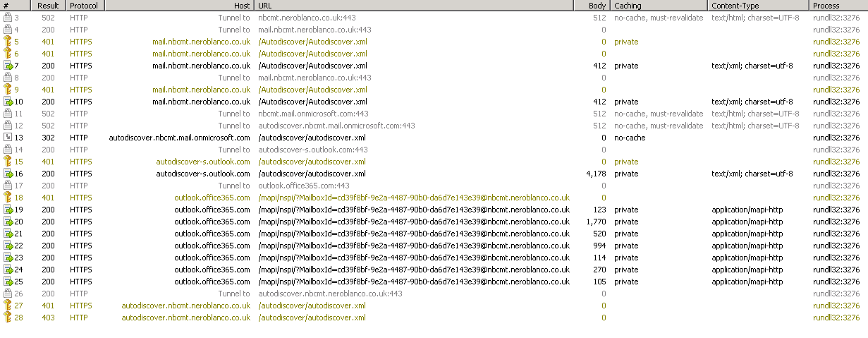Click the 114 body size value
868x338 pixels.
(600, 258)
